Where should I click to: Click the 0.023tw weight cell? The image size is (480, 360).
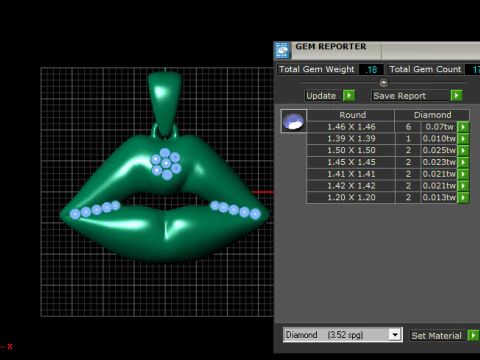pos(439,162)
